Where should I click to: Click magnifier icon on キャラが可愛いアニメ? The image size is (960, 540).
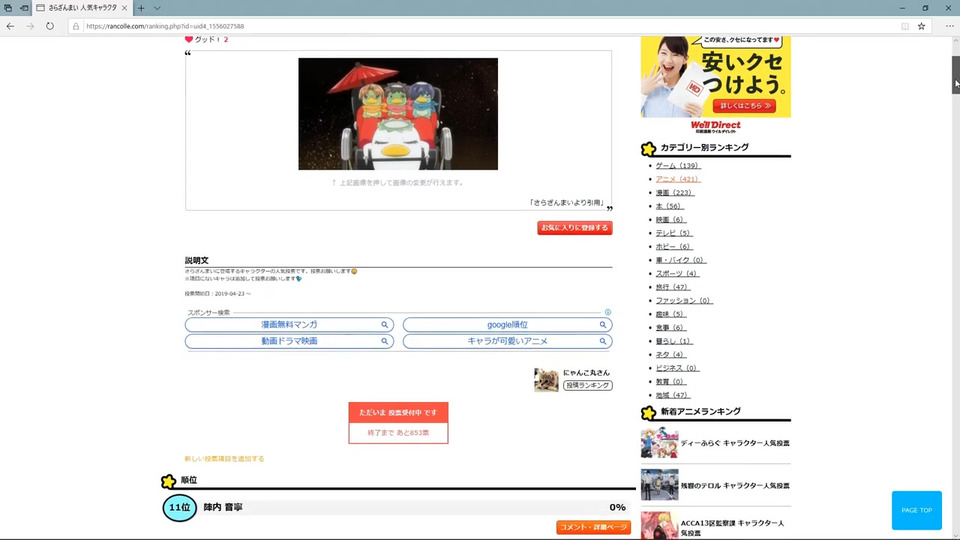click(x=603, y=341)
